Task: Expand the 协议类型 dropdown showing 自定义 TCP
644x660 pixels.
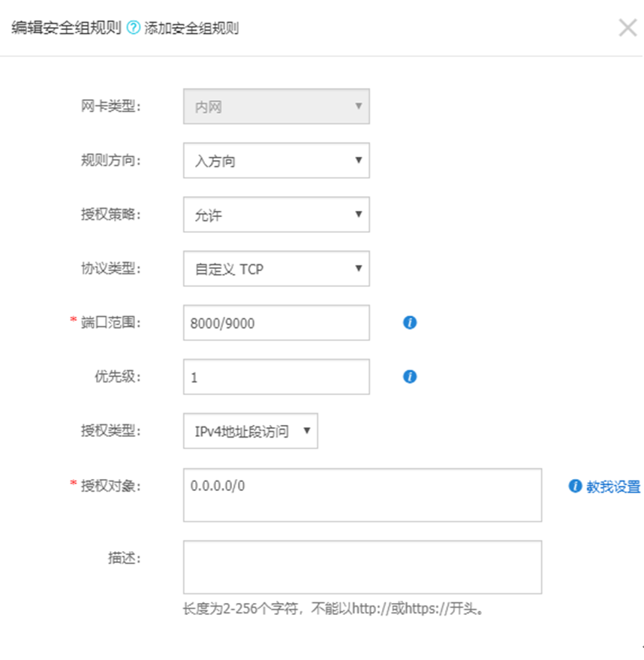Action: click(276, 269)
